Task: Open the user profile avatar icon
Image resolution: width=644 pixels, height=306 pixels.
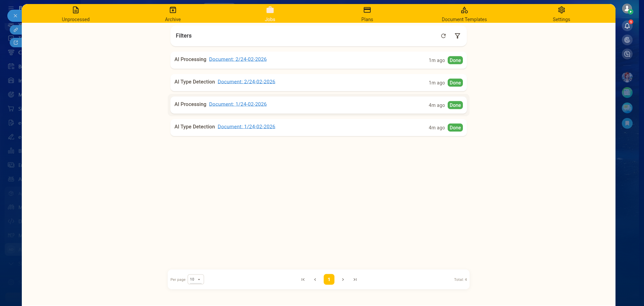Action: pyautogui.click(x=627, y=9)
